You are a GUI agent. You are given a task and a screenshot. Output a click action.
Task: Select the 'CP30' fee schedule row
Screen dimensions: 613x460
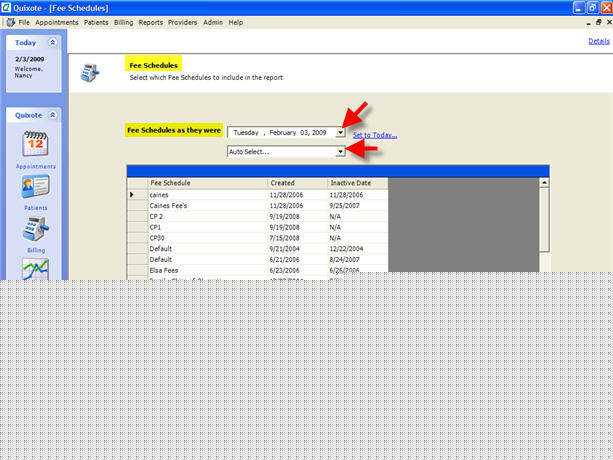(258, 238)
